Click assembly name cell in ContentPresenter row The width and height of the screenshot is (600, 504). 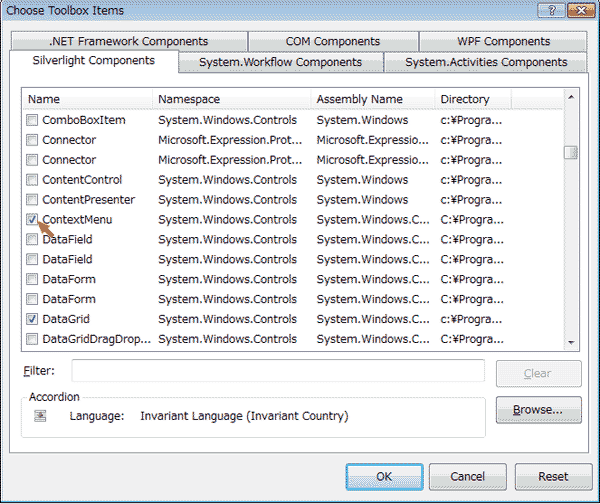point(362,200)
